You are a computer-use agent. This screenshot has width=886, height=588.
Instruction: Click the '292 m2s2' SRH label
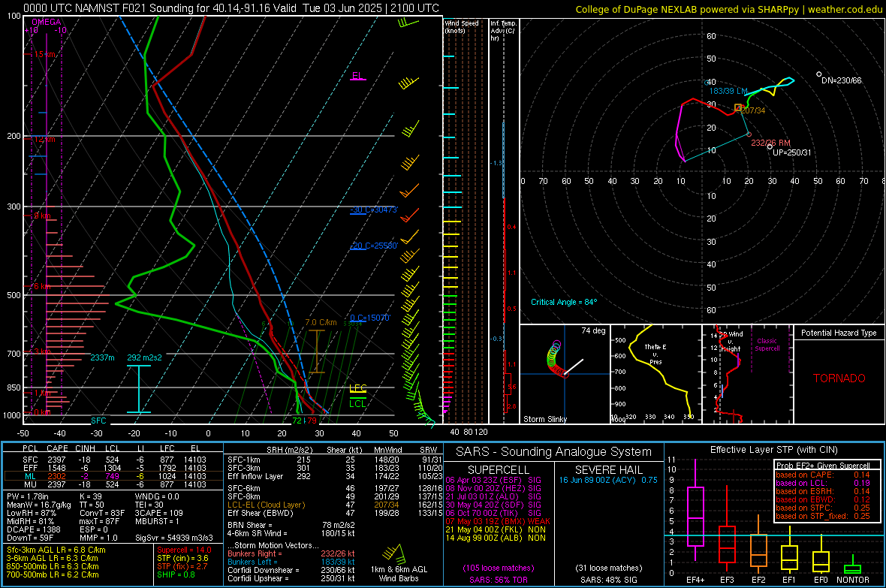pyautogui.click(x=144, y=357)
